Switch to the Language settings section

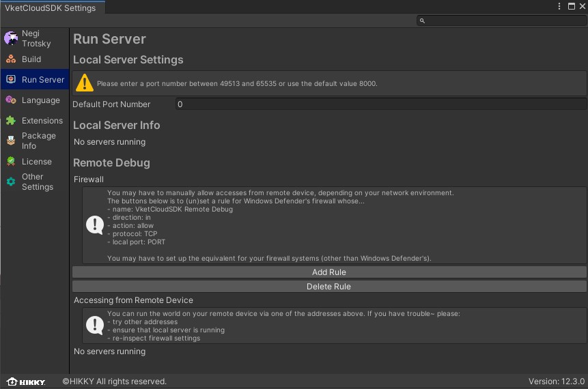click(x=35, y=100)
